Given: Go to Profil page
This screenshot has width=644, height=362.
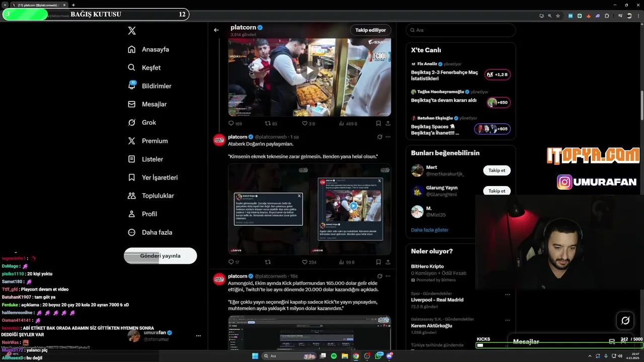Looking at the screenshot, I should click(x=142, y=214).
